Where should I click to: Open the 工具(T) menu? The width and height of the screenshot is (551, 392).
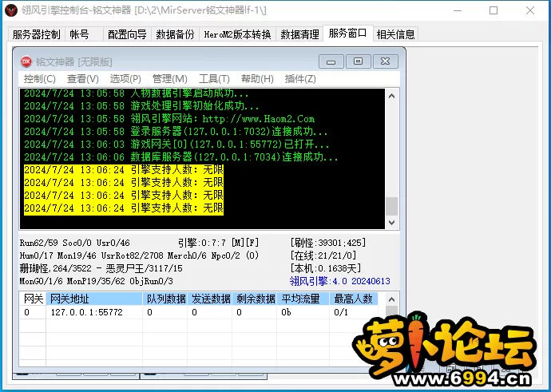coord(214,79)
